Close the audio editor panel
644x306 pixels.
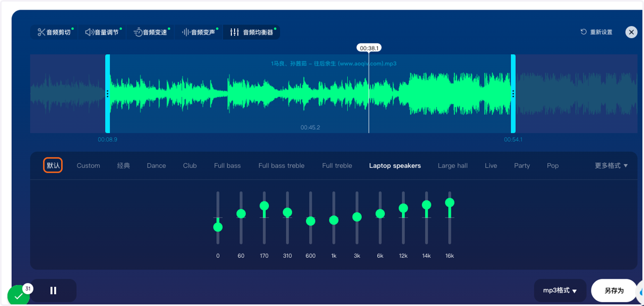pos(631,32)
